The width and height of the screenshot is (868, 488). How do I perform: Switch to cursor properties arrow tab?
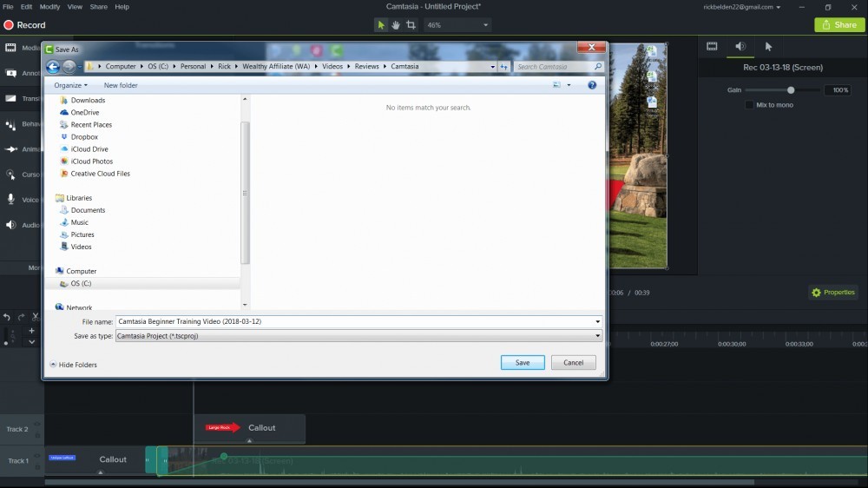coord(768,47)
